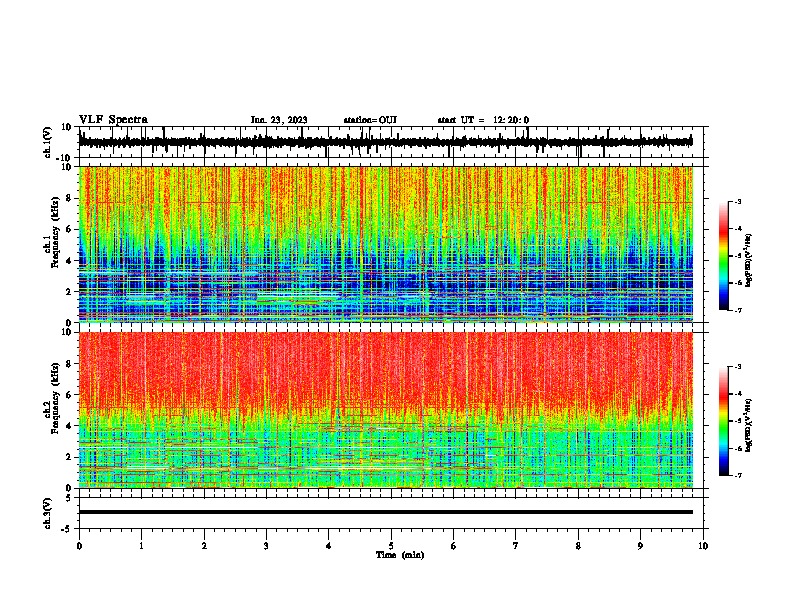Click time axis tick label "2"
The height and width of the screenshot is (612, 792).
(x=204, y=546)
